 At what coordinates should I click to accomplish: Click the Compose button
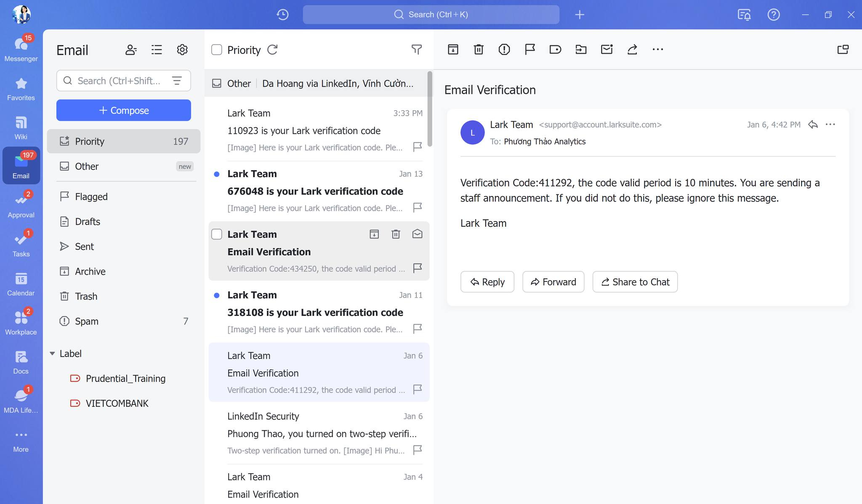(x=124, y=110)
